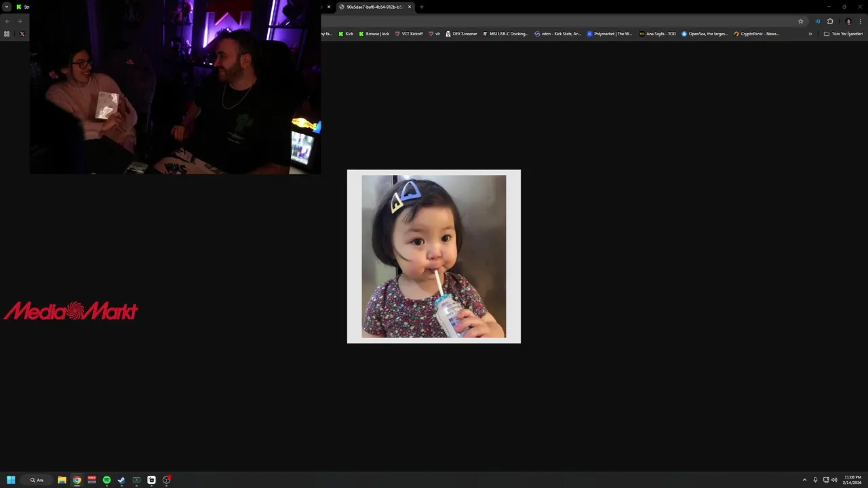Click the microphone tray icon
This screenshot has height=488, width=868.
click(815, 480)
